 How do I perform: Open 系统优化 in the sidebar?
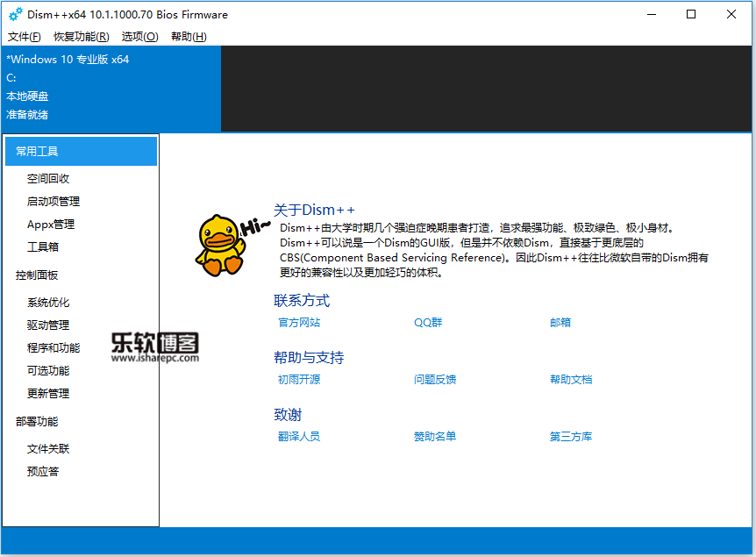(x=48, y=303)
